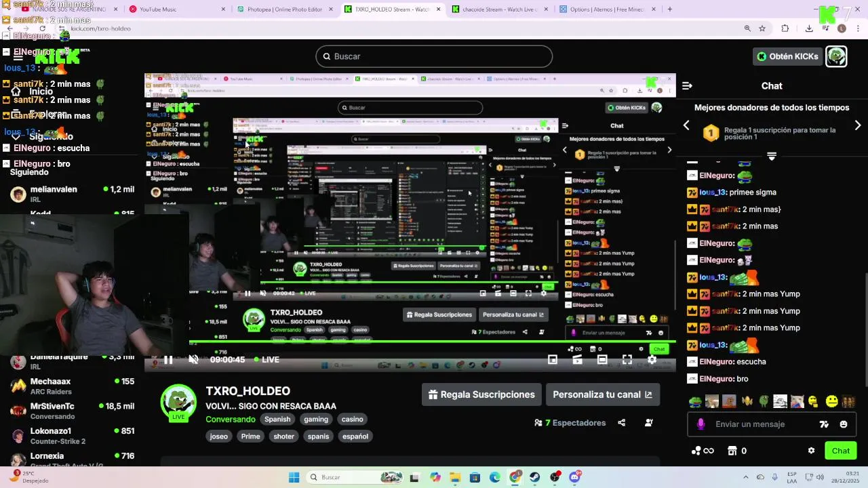Switch to the chacoide Stream tab
868x488 pixels.
(x=500, y=9)
